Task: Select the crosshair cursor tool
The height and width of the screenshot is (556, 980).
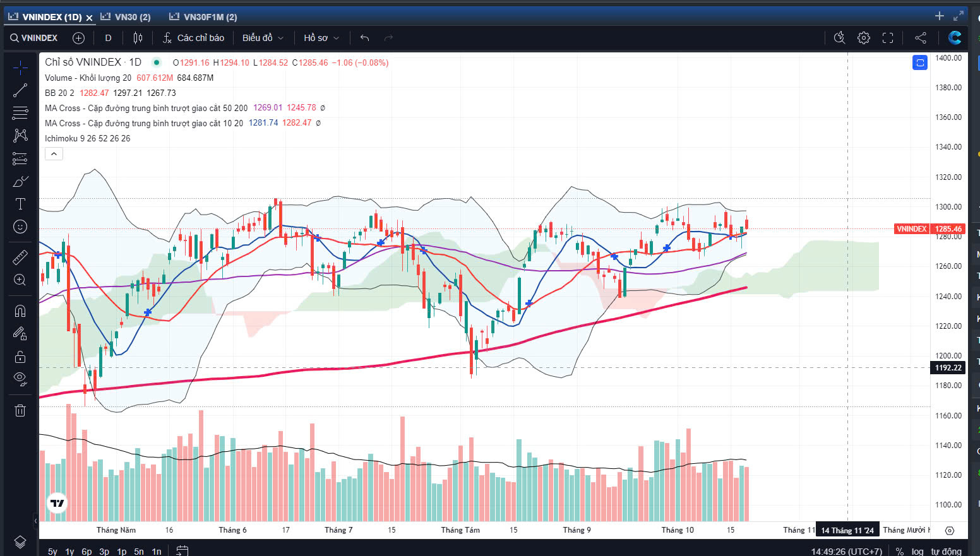Action: 20,67
